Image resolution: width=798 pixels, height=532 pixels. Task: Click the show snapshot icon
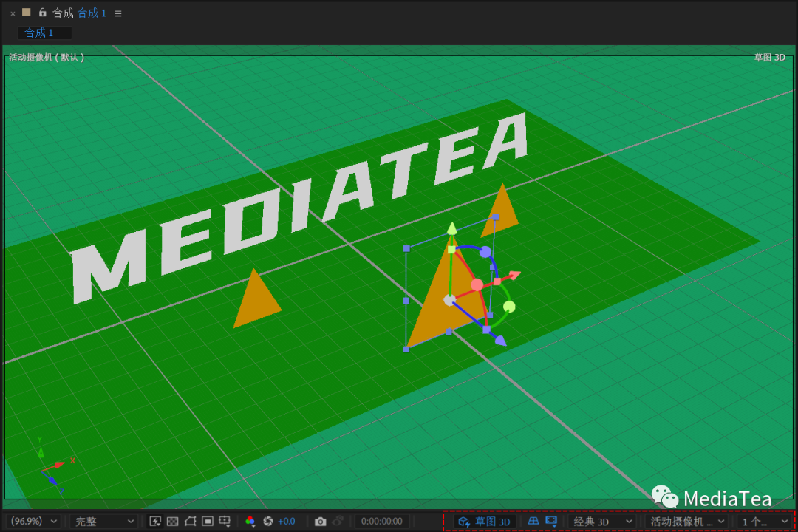(338, 522)
